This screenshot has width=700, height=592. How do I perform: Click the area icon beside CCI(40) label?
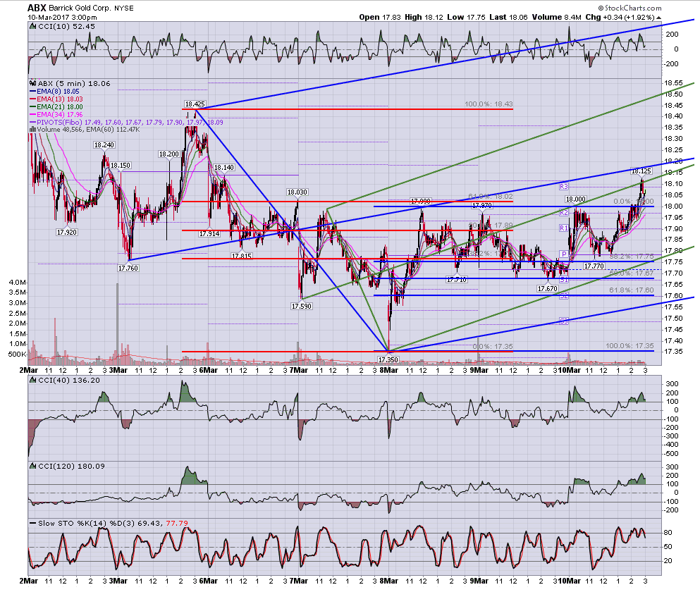pos(32,380)
